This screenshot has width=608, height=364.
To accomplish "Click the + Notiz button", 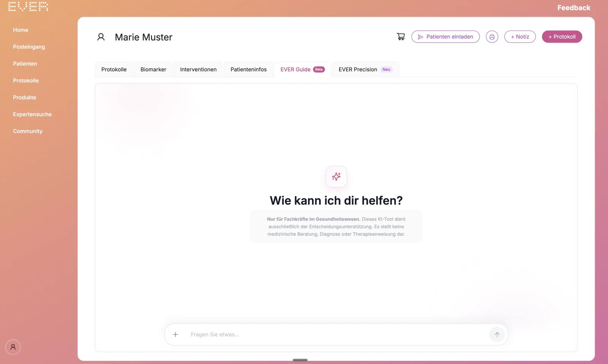I will click(520, 37).
